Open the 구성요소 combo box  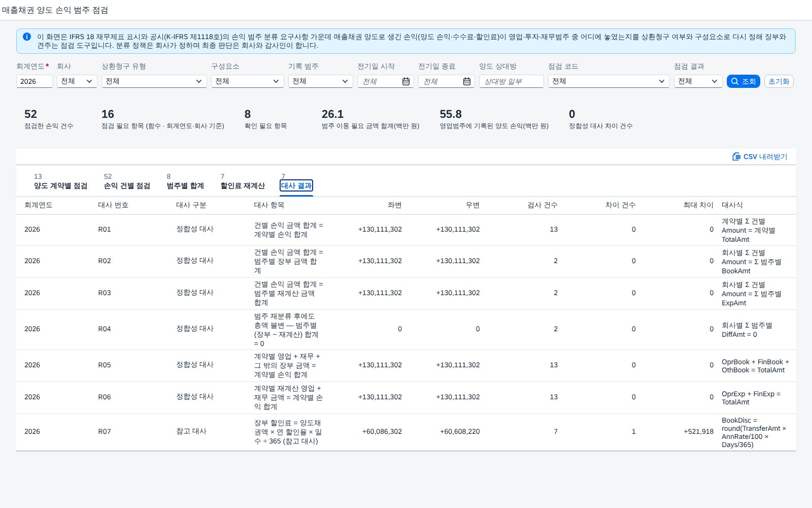pyautogui.click(x=248, y=81)
